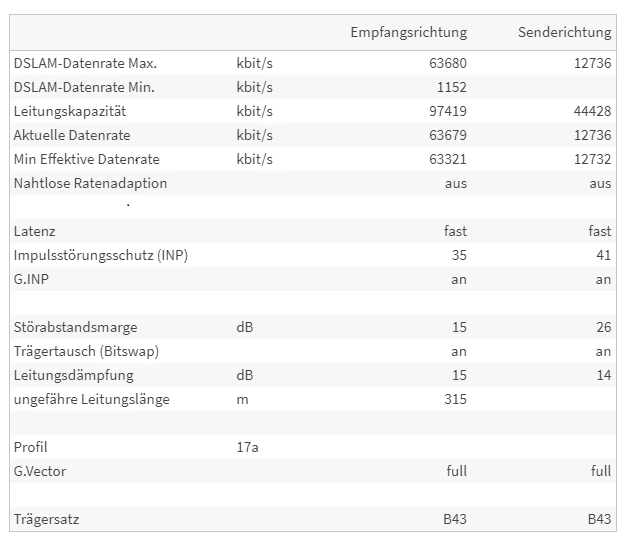Viewport: 629px width, 543px height.
Task: Click the ungefähre Leitungslänge value 315
Action: click(x=455, y=399)
